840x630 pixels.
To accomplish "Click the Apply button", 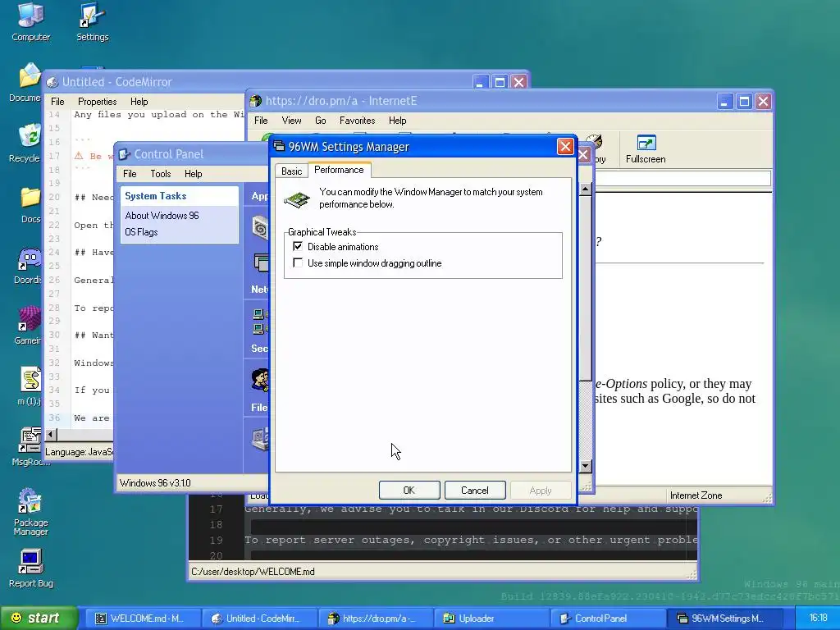I will (x=541, y=491).
